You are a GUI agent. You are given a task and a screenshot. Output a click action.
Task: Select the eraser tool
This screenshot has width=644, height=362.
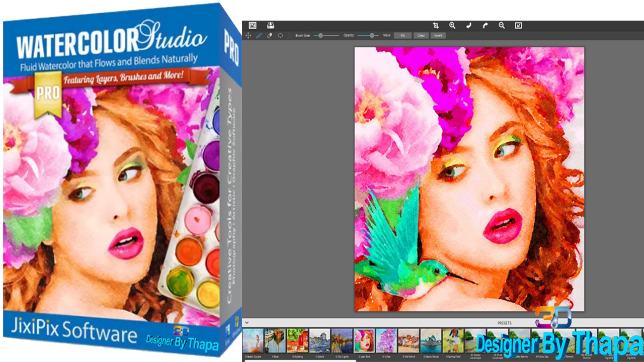(x=270, y=36)
